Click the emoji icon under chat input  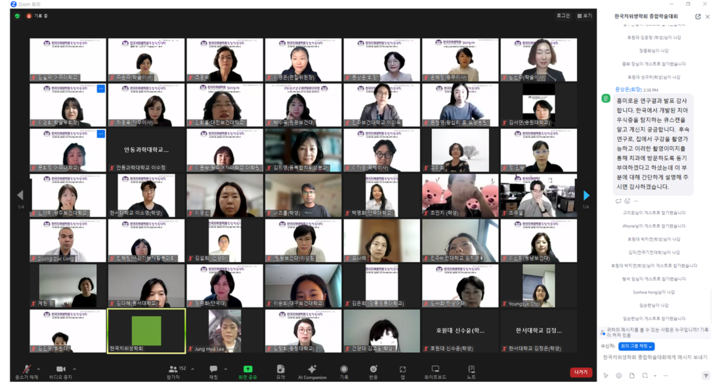coord(619,376)
